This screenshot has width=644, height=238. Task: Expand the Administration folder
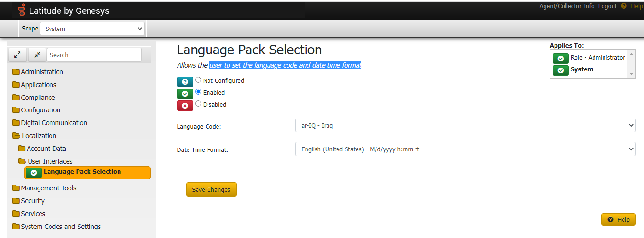coord(42,72)
